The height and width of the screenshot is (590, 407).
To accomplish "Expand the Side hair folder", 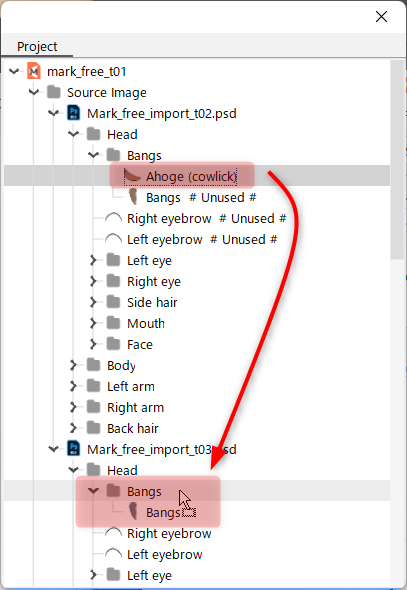I will point(93,302).
